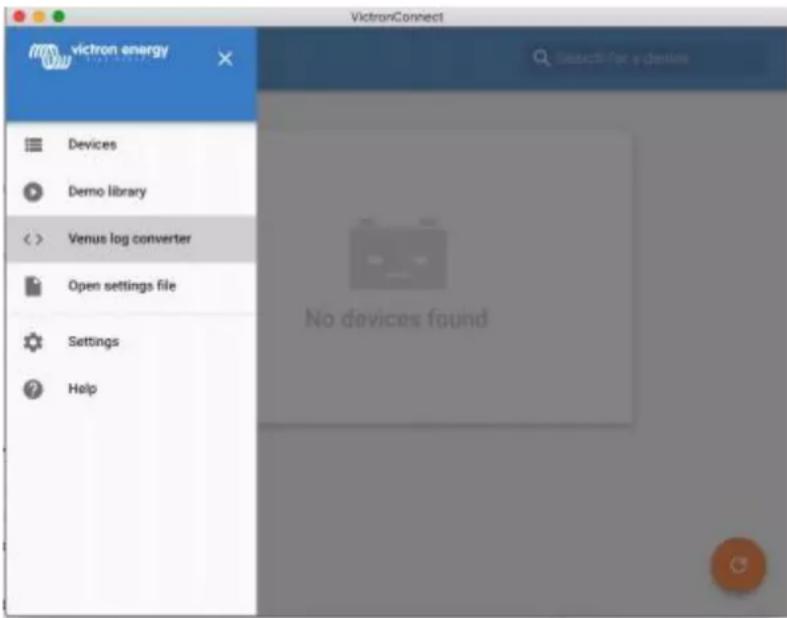This screenshot has width=787, height=618.
Task: Close the side menu with the X icon
Action: [225, 59]
